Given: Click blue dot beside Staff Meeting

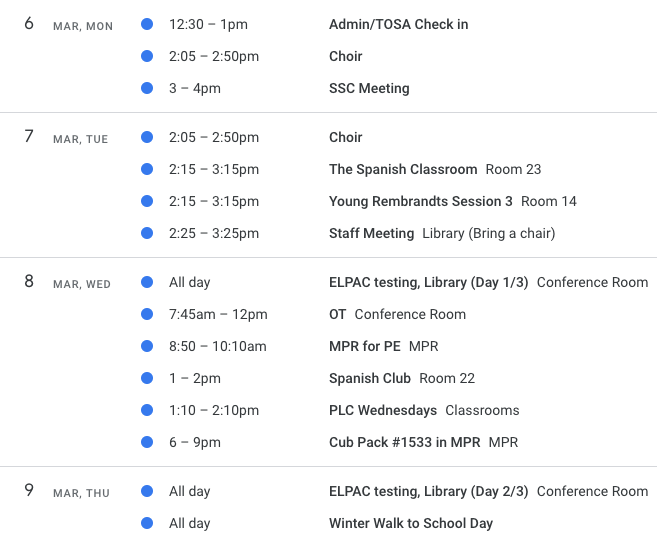Looking at the screenshot, I should [147, 233].
